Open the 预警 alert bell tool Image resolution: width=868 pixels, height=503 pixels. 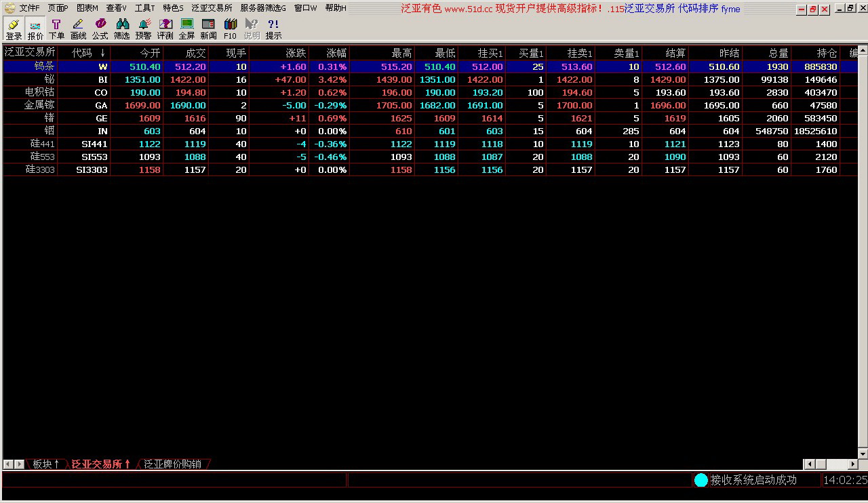coord(143,29)
